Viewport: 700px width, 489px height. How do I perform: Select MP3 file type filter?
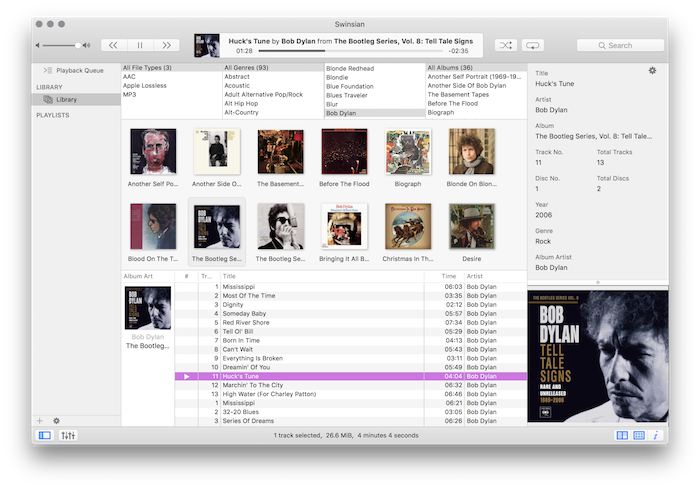pyautogui.click(x=171, y=95)
